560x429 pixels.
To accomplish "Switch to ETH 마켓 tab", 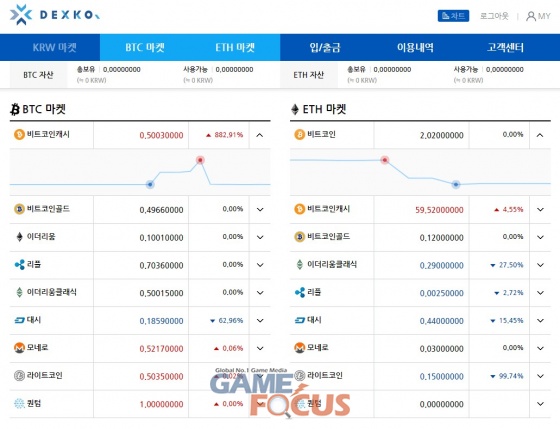I will click(x=235, y=48).
